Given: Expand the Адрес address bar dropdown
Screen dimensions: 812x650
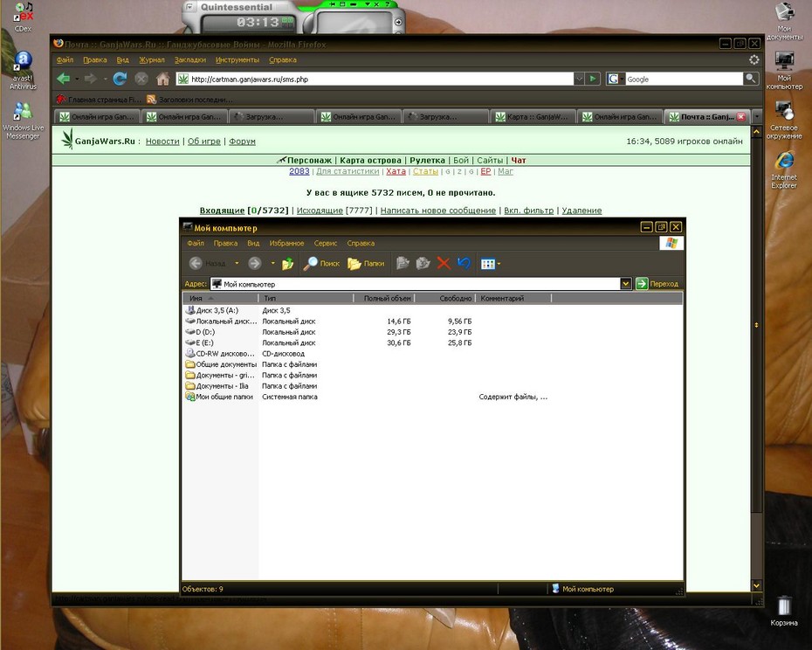Looking at the screenshot, I should tap(625, 284).
